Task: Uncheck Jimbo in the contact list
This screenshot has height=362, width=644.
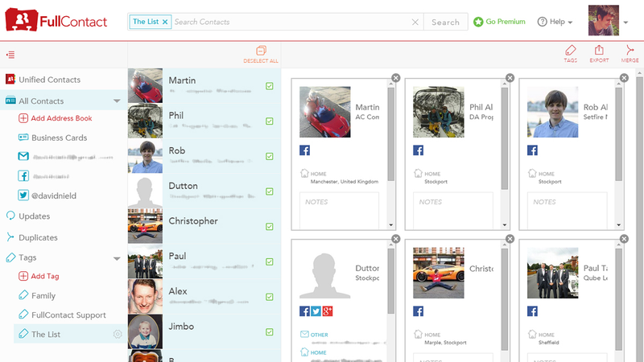Action: (x=270, y=332)
